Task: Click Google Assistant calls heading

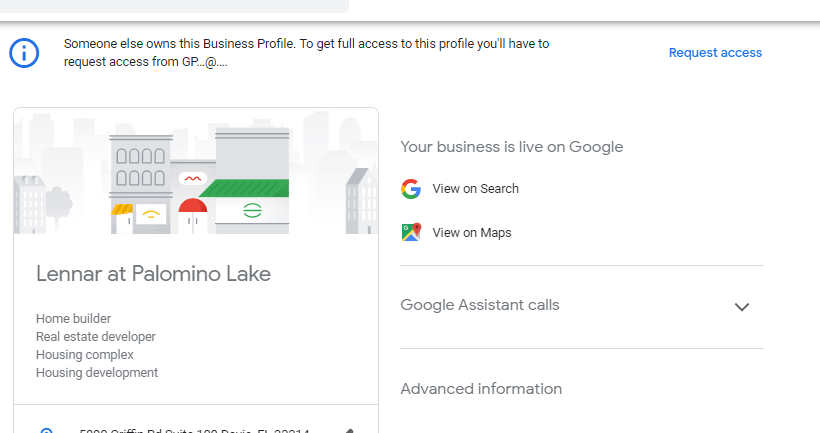Action: click(480, 305)
